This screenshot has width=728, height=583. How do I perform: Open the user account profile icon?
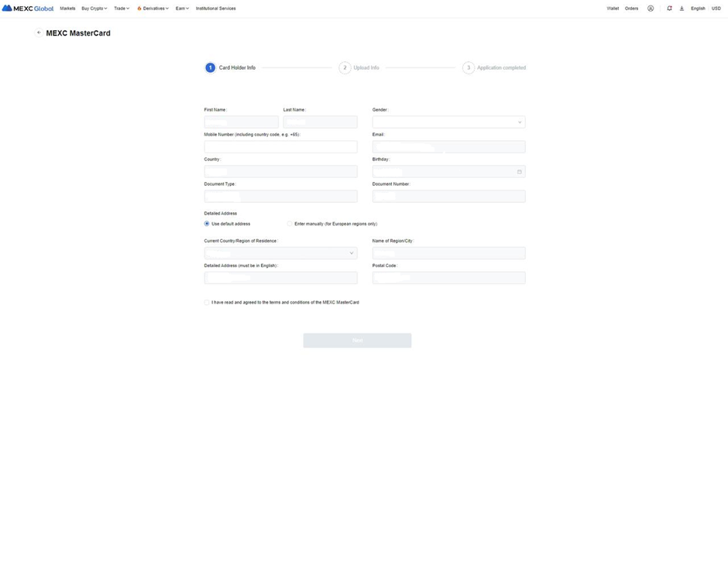651,9
